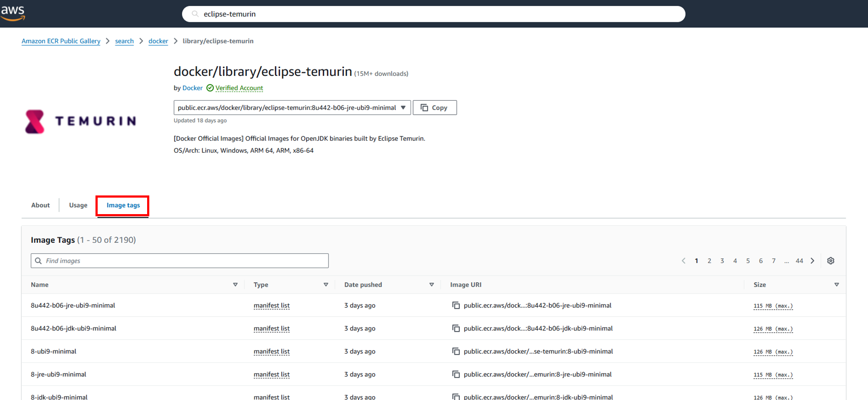Open the docker breadcrumb link
868x400 pixels.
click(x=158, y=41)
